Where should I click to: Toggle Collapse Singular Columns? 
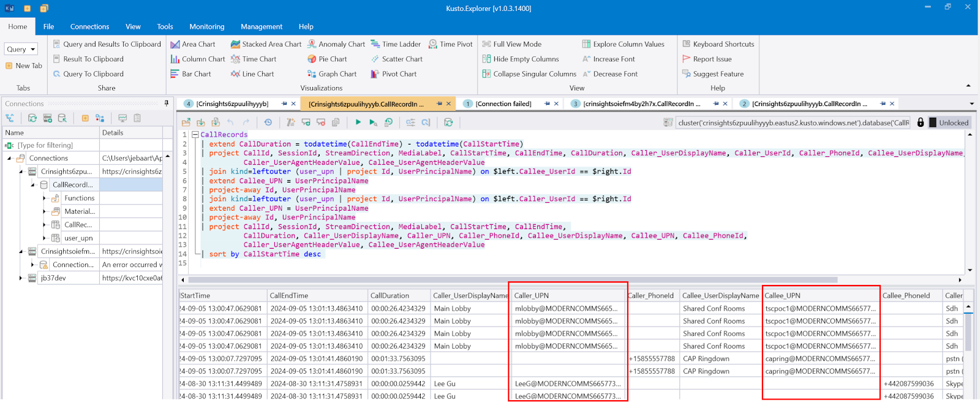529,74
